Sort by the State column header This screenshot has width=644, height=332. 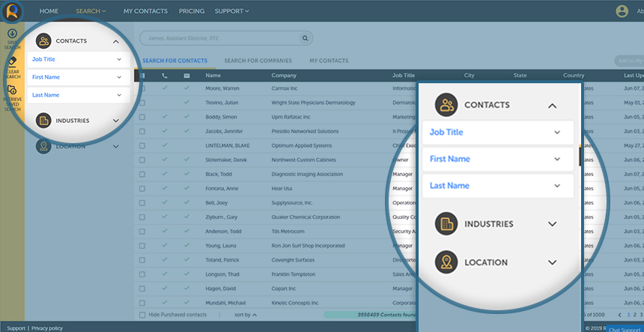pos(520,76)
